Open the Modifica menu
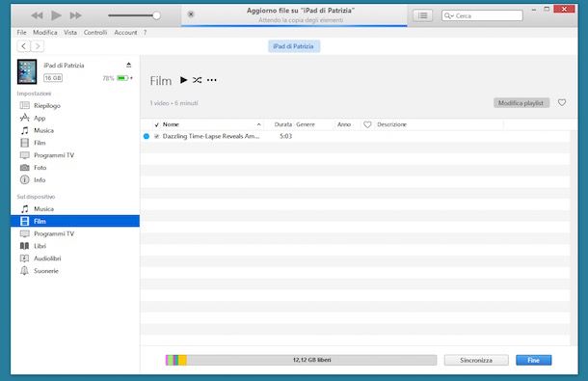The width and height of the screenshot is (588, 381). [x=45, y=33]
